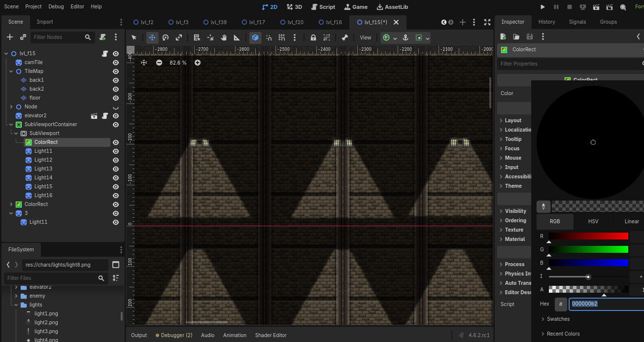Image resolution: width=644 pixels, height=342 pixels.
Task: Attach a script to selected node
Action: (102, 37)
